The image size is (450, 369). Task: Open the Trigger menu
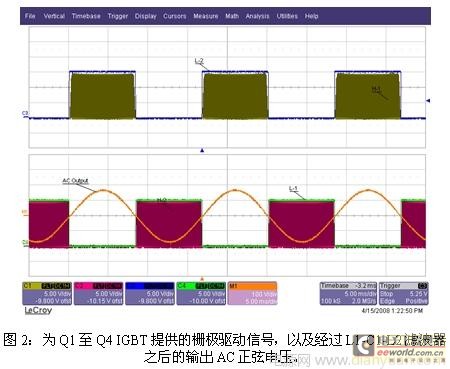118,16
